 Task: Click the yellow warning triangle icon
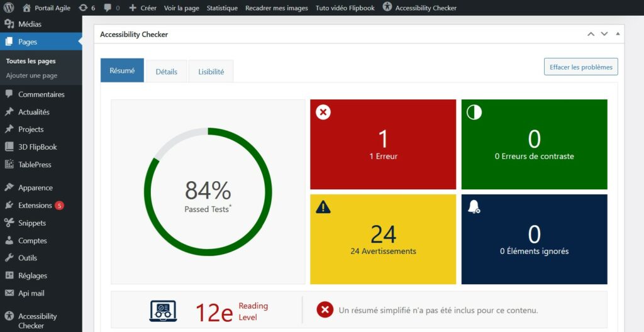tap(323, 207)
